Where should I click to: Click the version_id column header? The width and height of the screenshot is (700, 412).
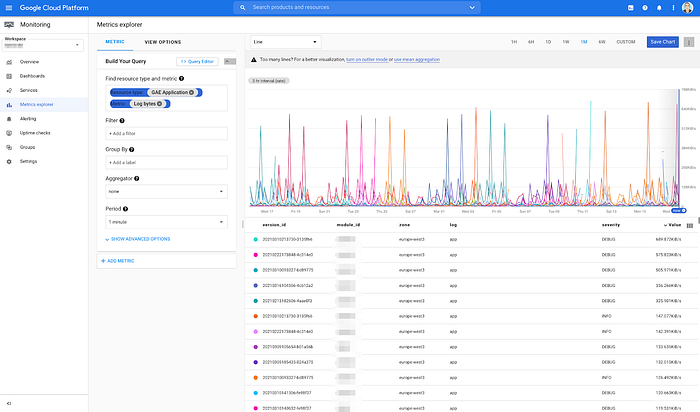[274, 225]
